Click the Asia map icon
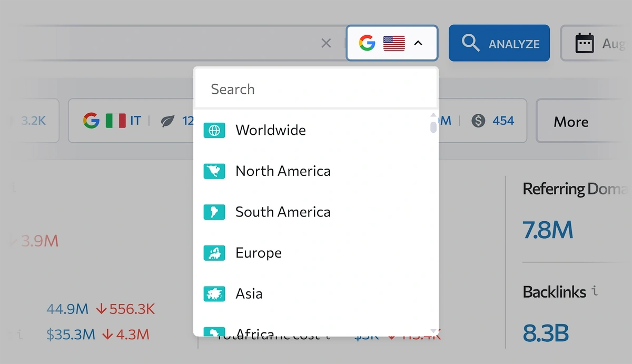This screenshot has width=632, height=364. (214, 293)
